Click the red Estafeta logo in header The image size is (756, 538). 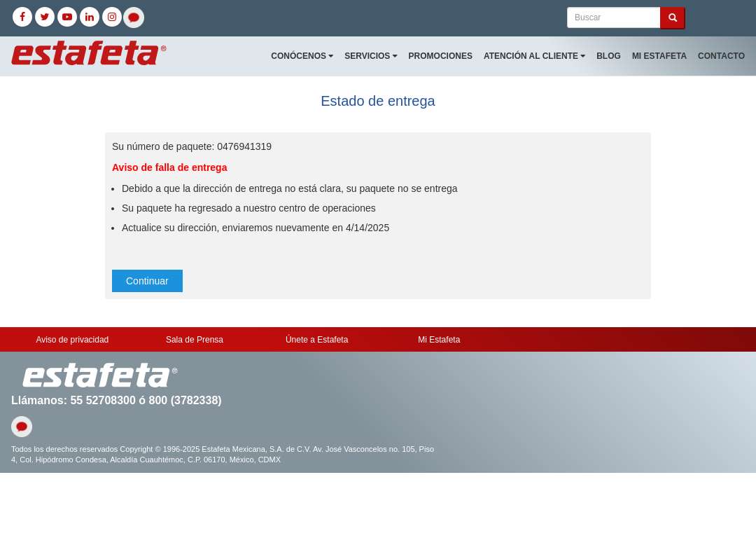pyautogui.click(x=89, y=53)
